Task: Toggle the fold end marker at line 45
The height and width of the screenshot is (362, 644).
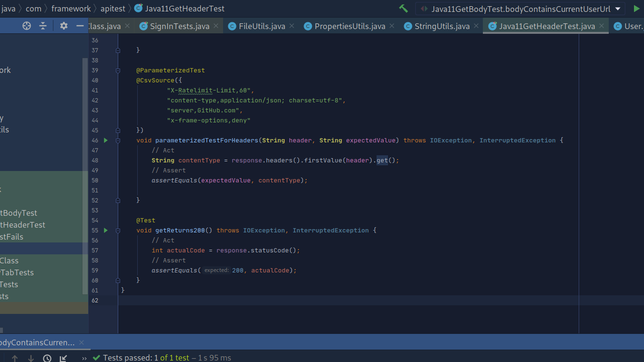Action: point(118,131)
